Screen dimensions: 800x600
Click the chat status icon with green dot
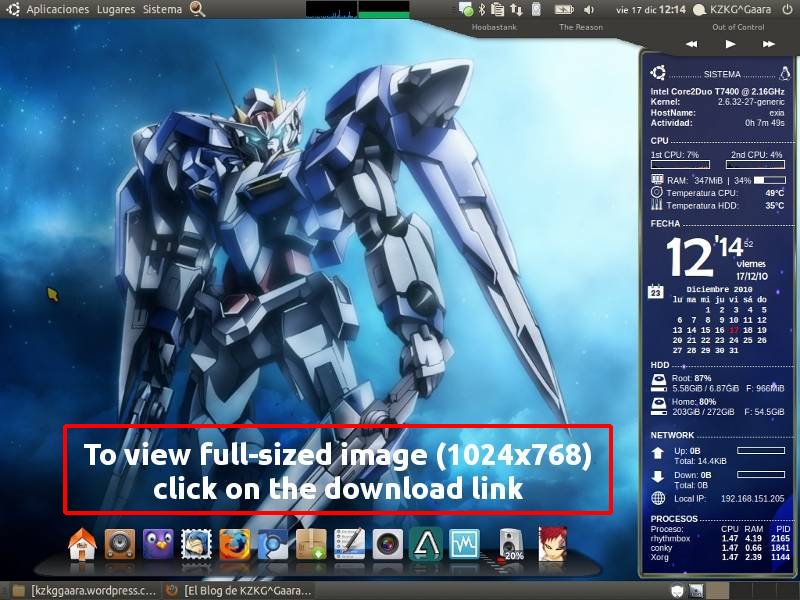465,9
